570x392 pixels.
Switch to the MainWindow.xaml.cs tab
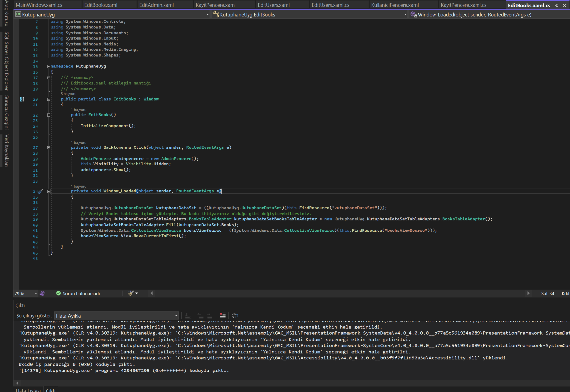pyautogui.click(x=39, y=5)
